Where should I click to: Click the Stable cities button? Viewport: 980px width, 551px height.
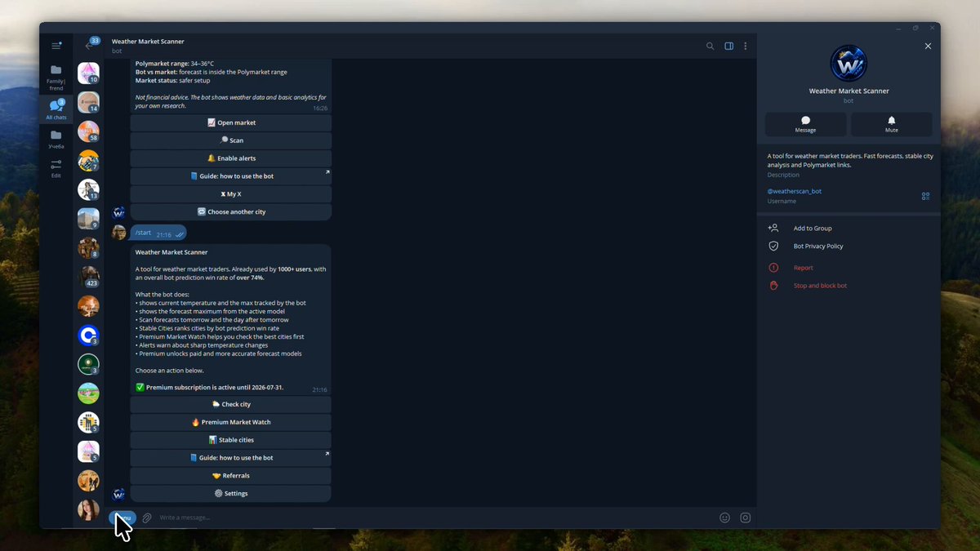231,440
